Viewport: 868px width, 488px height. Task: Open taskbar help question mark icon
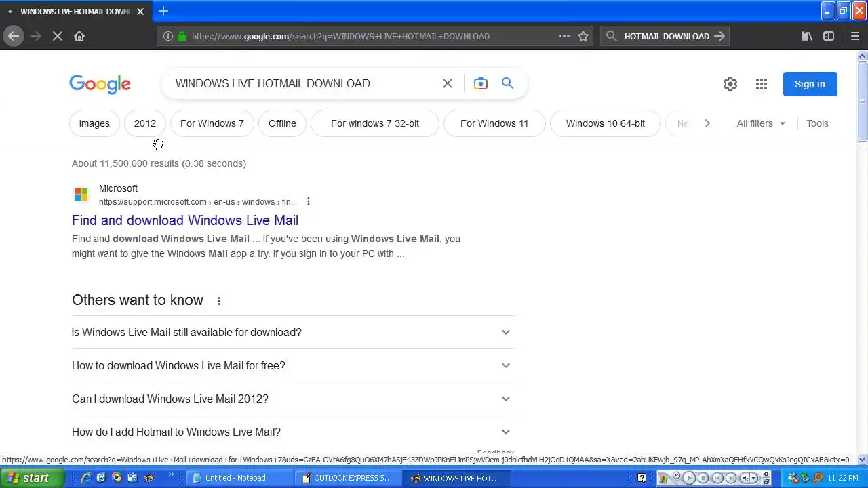[x=642, y=478]
